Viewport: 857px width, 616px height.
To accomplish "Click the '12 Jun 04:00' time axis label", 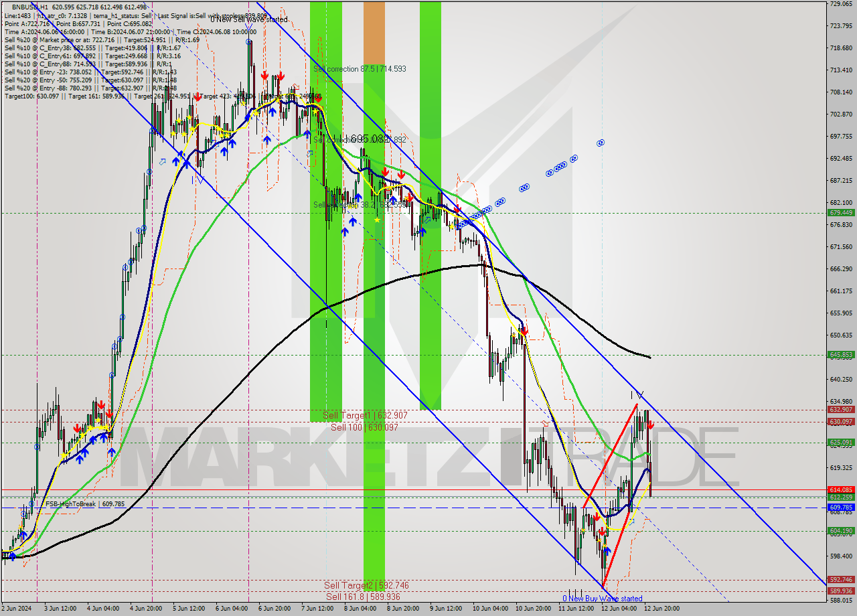I will click(619, 609).
